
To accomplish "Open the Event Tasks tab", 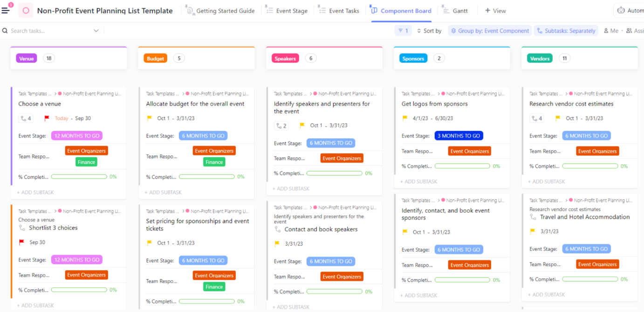I will 339,11.
